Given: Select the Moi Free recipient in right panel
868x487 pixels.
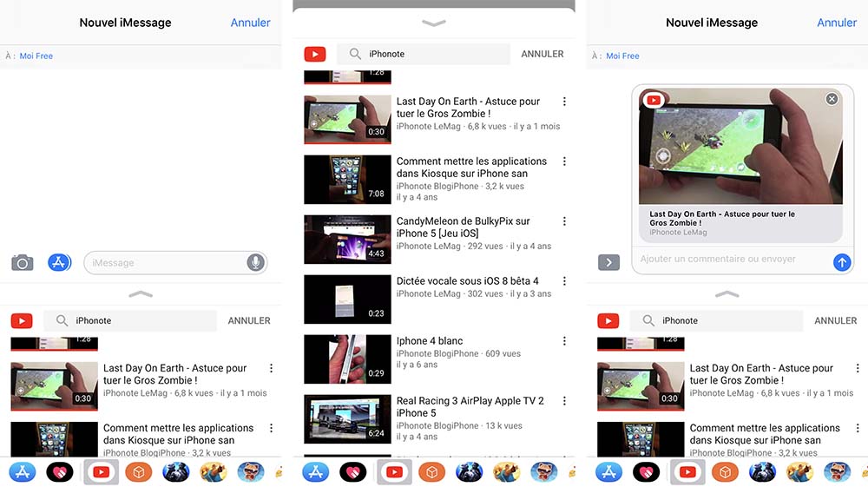Looking at the screenshot, I should (x=622, y=56).
